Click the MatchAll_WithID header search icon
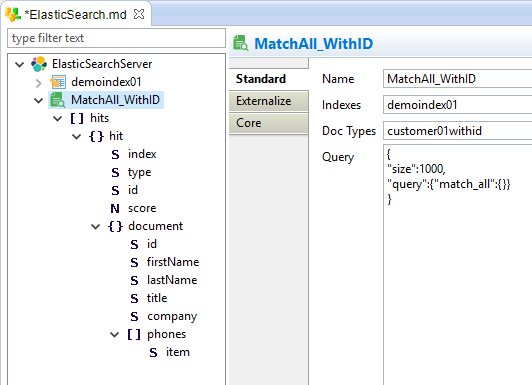 [241, 43]
